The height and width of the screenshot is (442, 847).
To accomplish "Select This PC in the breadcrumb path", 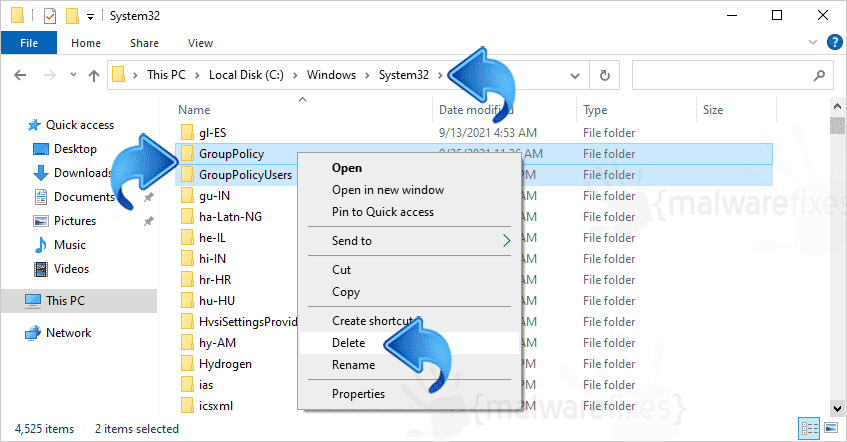I will (x=166, y=75).
